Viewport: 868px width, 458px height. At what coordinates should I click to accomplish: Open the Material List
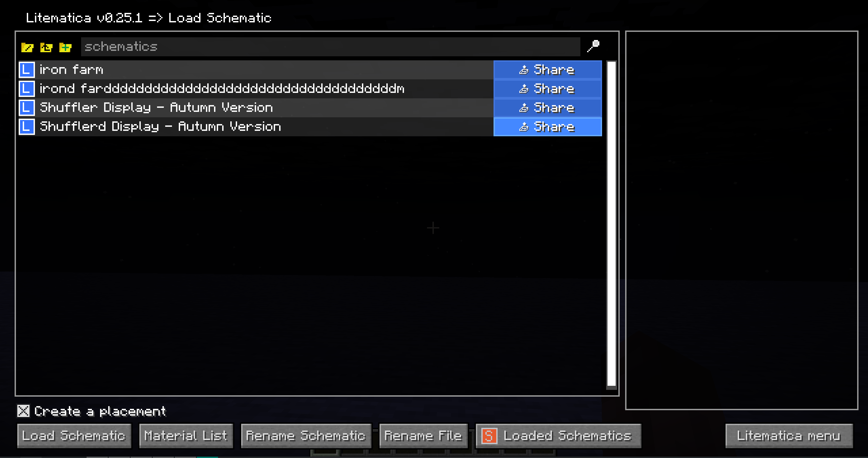(x=186, y=436)
